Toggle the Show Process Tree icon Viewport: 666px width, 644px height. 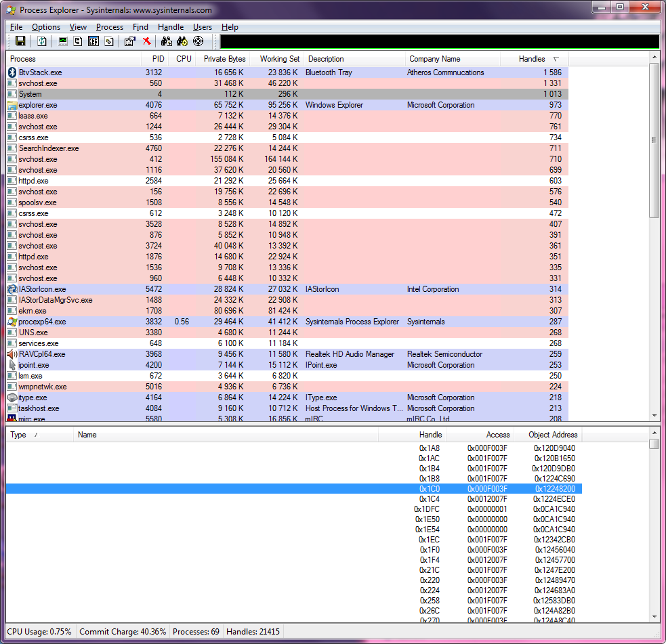(x=78, y=41)
